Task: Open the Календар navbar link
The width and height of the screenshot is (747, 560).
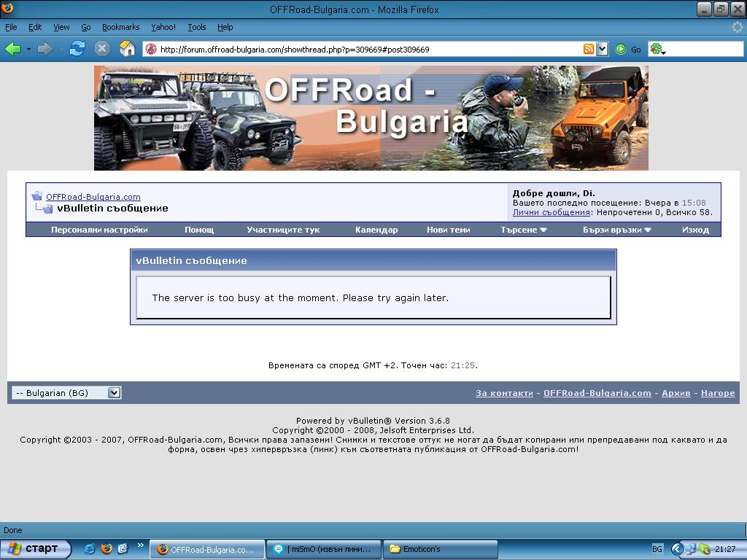Action: (x=376, y=230)
